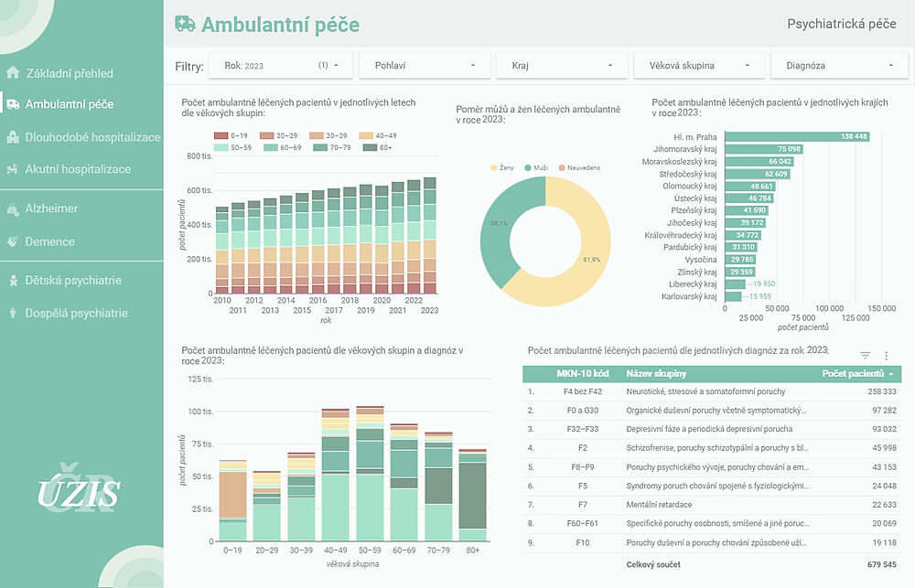Open the three-dot menu beside the diagnosis table
The height and width of the screenshot is (588, 915).
[886, 356]
